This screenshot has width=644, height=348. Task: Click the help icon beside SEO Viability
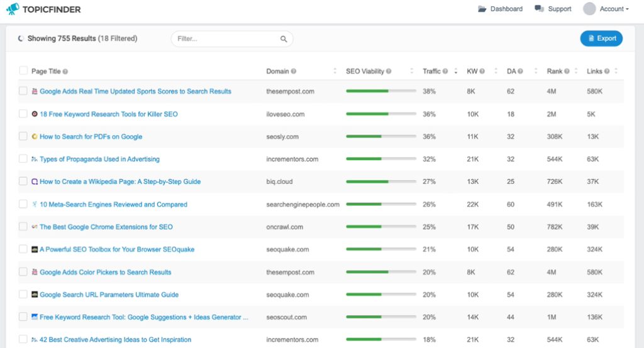click(389, 72)
